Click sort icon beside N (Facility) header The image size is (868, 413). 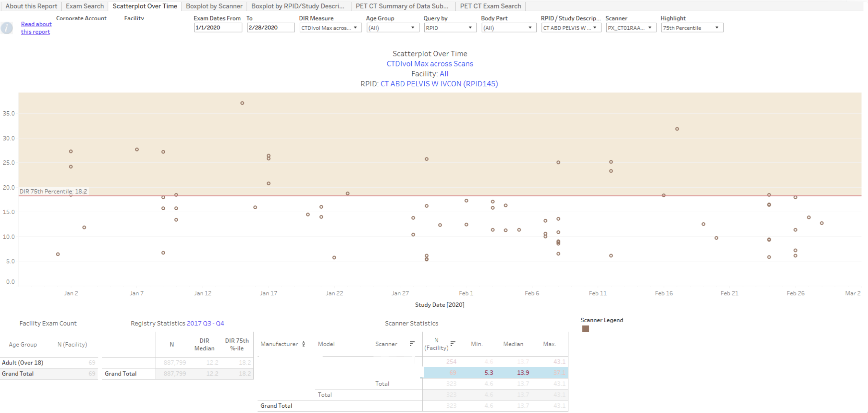tap(453, 343)
